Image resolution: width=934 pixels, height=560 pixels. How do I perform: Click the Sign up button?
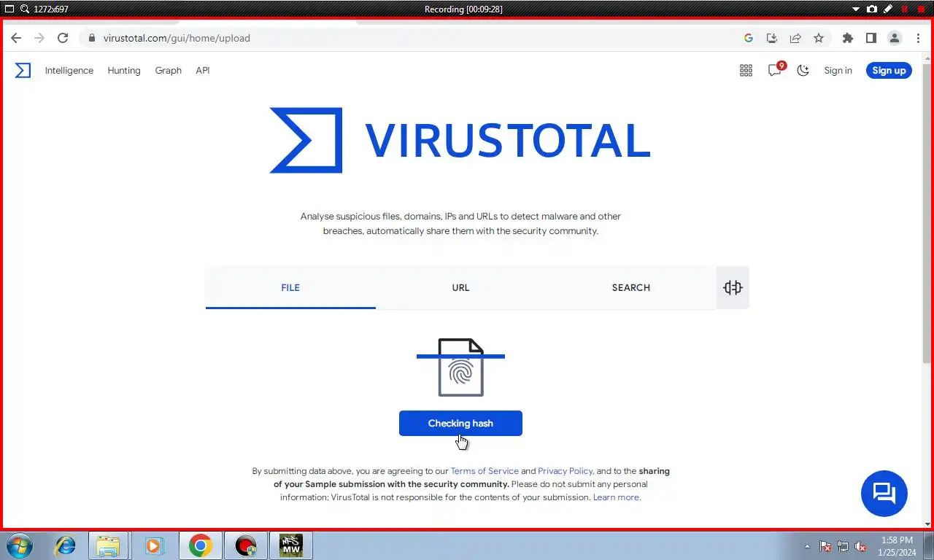[889, 71]
